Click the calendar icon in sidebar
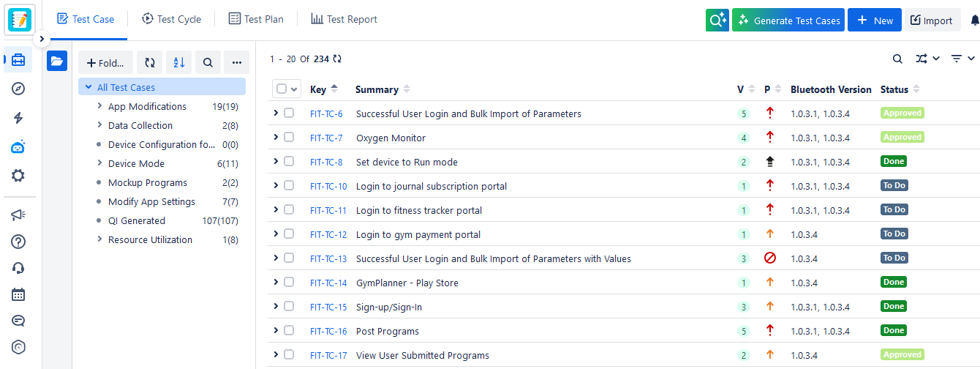 click(18, 294)
